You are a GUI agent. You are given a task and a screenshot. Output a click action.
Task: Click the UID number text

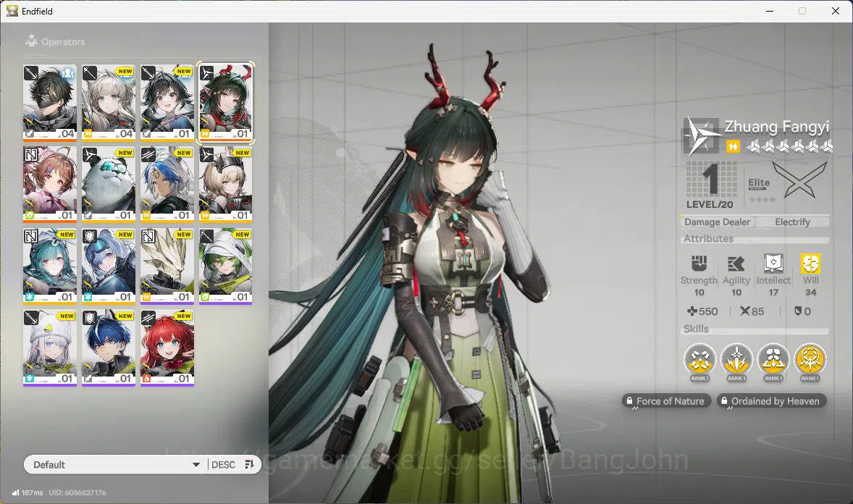pyautogui.click(x=77, y=492)
